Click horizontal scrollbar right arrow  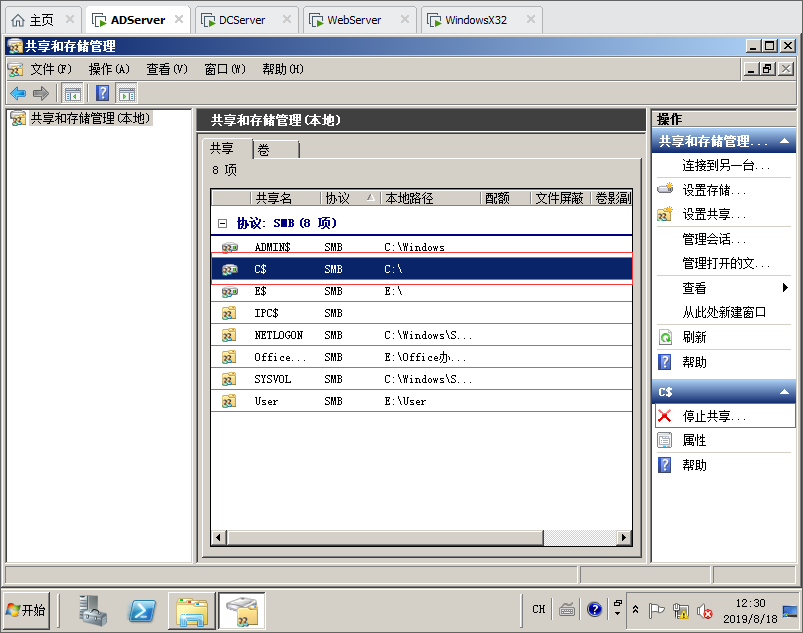[x=623, y=537]
